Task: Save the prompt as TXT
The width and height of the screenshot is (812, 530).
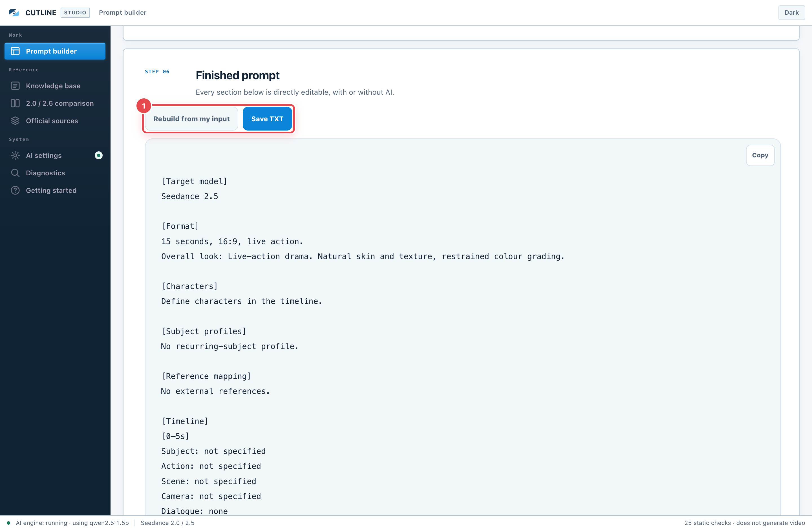Action: click(267, 119)
